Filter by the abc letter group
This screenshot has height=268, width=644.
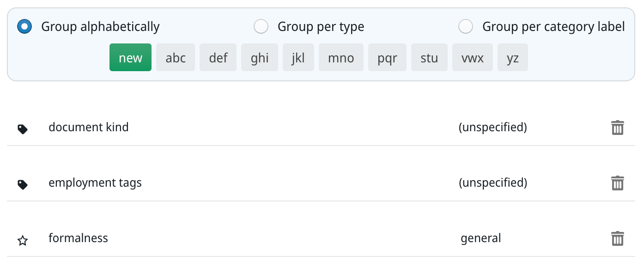(x=176, y=58)
